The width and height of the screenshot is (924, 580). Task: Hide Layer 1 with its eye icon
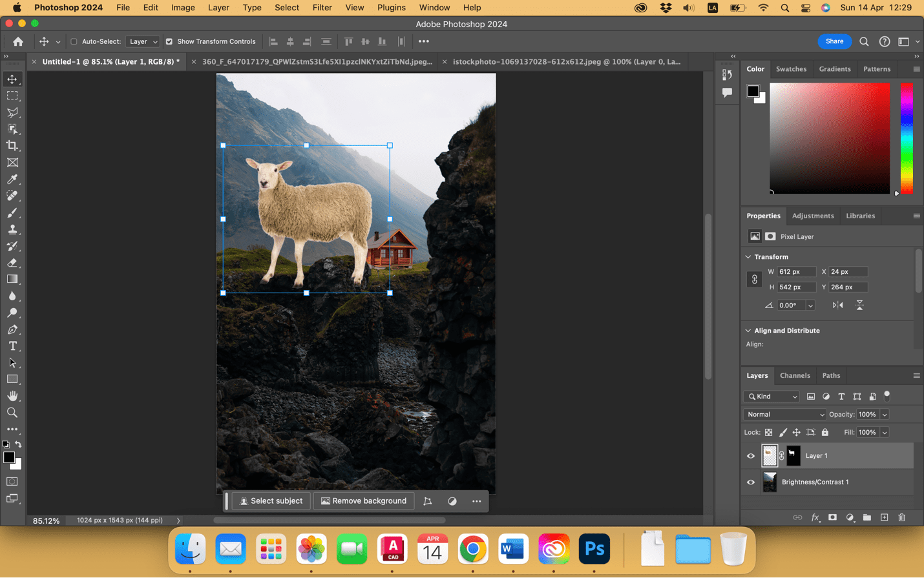751,456
